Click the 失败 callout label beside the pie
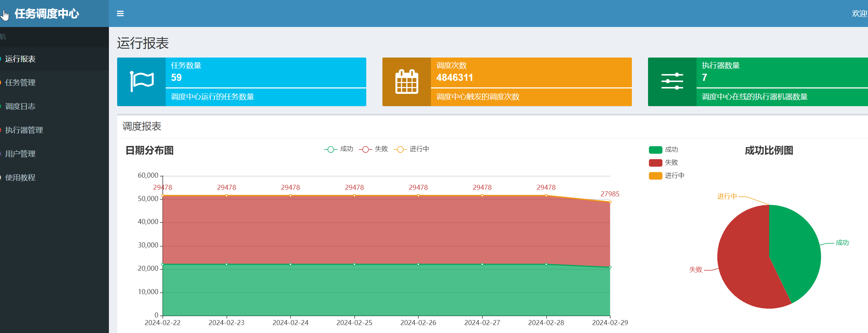The image size is (868, 333). [695, 270]
